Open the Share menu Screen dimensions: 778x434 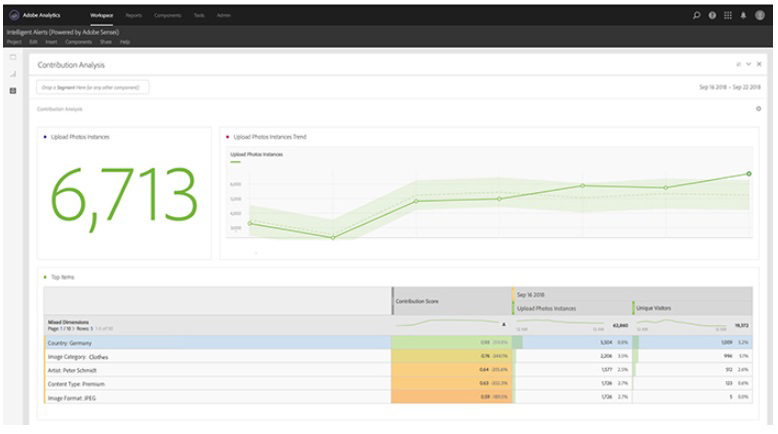tap(105, 41)
